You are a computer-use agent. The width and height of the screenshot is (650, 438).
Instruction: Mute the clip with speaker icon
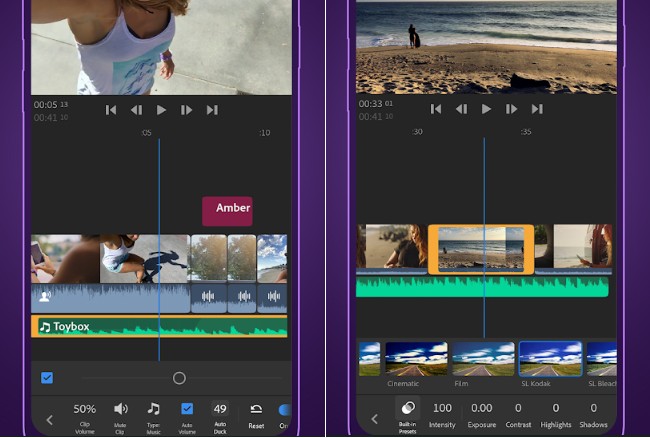pos(120,418)
